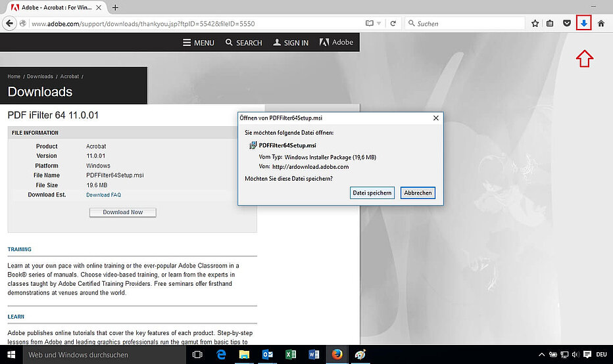
Task: Click the PDF iFilter 64 11.0.01 title
Action: coord(53,115)
